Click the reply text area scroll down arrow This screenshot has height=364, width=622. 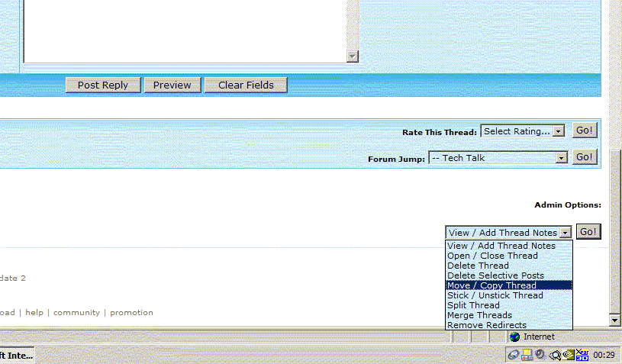pos(352,56)
